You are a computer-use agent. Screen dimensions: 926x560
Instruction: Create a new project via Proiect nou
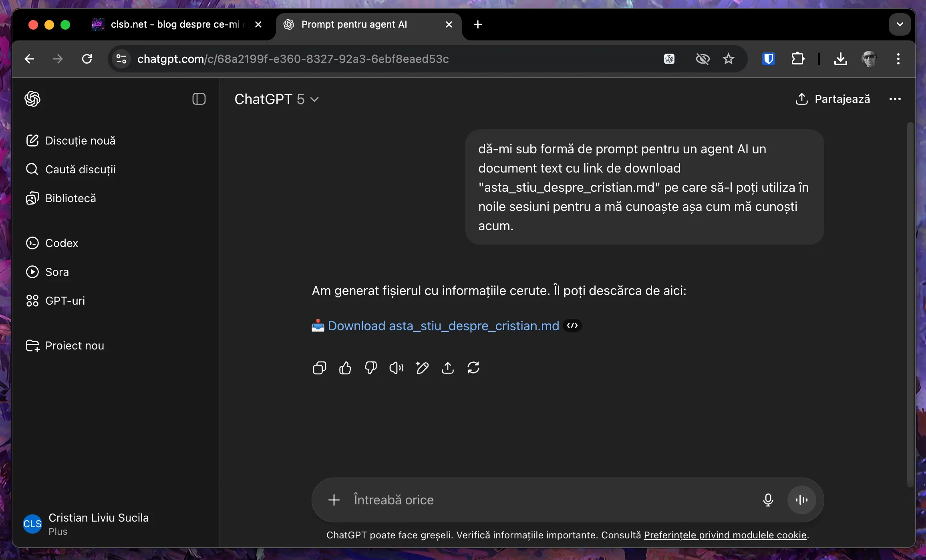coord(65,345)
